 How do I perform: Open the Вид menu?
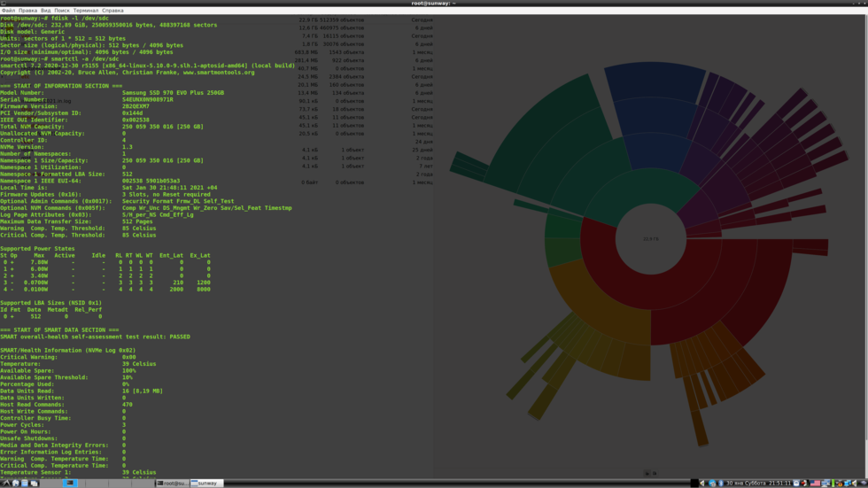pos(45,11)
